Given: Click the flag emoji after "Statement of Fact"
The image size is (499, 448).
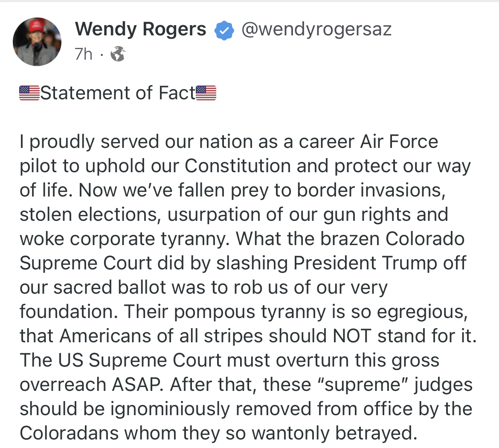Looking at the screenshot, I should click(x=206, y=93).
